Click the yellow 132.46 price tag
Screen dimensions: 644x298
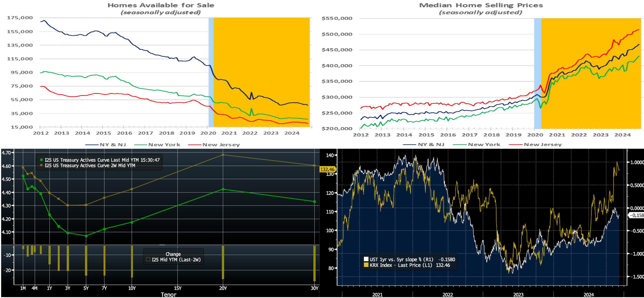[x=327, y=169]
